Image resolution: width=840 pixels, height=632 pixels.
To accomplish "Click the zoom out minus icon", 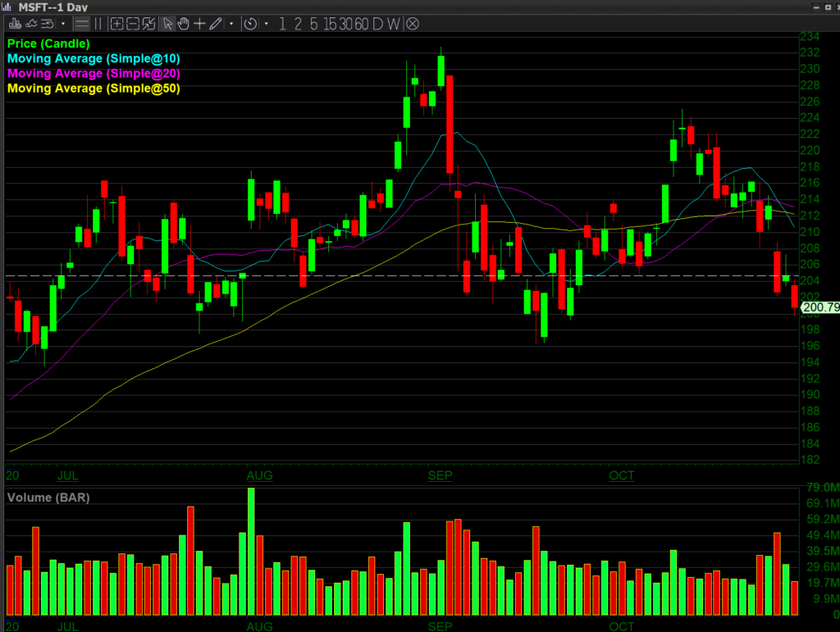I will tap(133, 24).
